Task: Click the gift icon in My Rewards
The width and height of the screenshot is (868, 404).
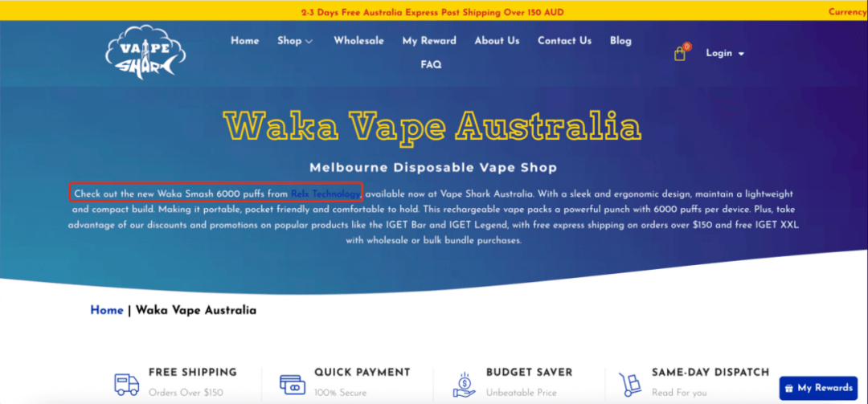Action: pyautogui.click(x=789, y=388)
